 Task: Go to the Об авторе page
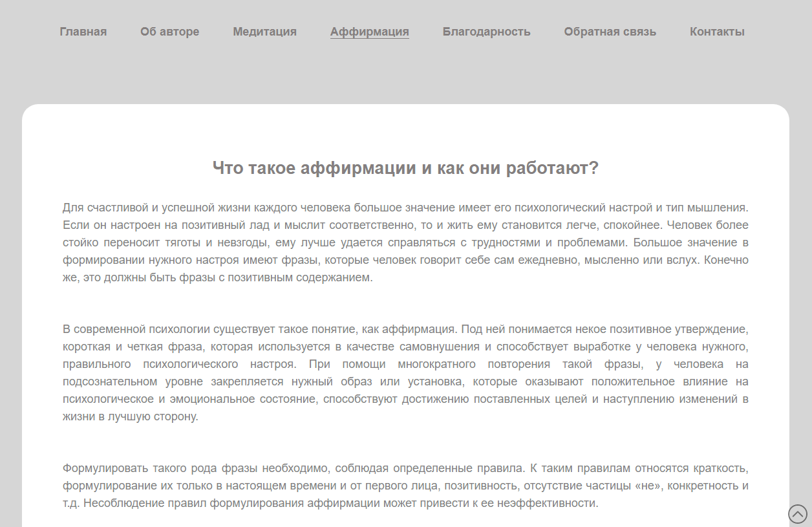pos(169,32)
